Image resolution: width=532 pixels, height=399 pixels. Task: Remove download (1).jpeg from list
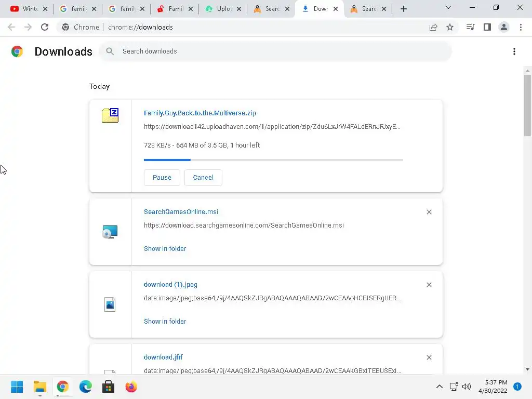click(x=429, y=285)
